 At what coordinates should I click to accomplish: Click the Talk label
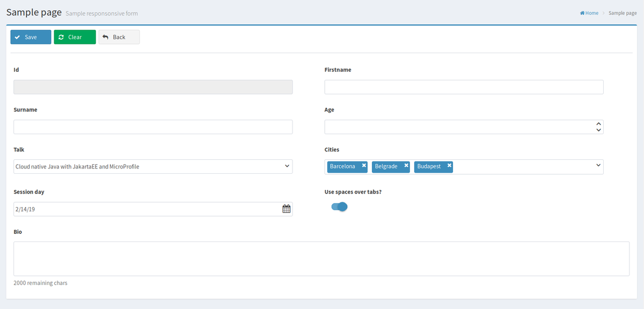click(19, 150)
